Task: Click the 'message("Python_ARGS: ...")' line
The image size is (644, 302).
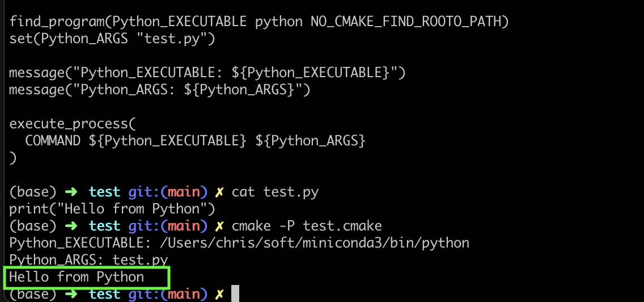Action: coord(160,90)
